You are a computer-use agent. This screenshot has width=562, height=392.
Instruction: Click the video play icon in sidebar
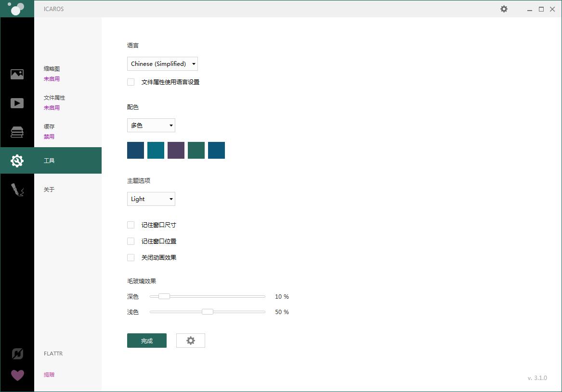(x=17, y=103)
